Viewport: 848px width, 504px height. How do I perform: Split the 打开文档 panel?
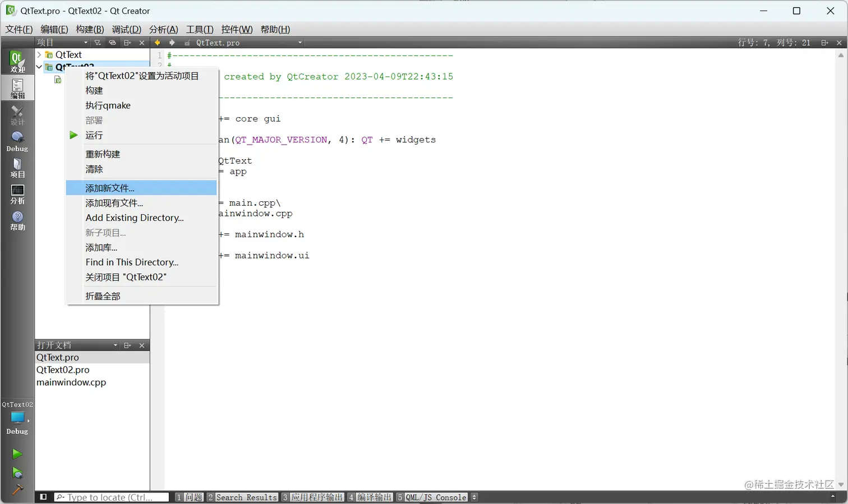(x=127, y=345)
